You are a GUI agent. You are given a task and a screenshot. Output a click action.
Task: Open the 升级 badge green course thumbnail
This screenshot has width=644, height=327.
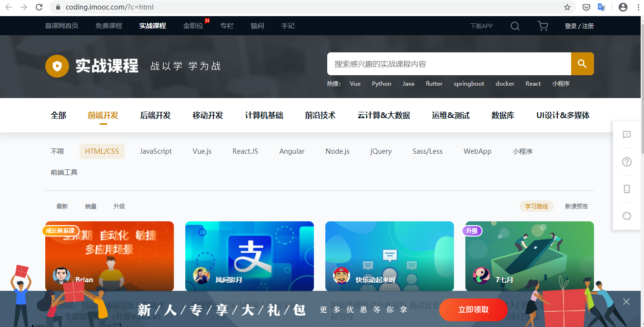pos(530,256)
